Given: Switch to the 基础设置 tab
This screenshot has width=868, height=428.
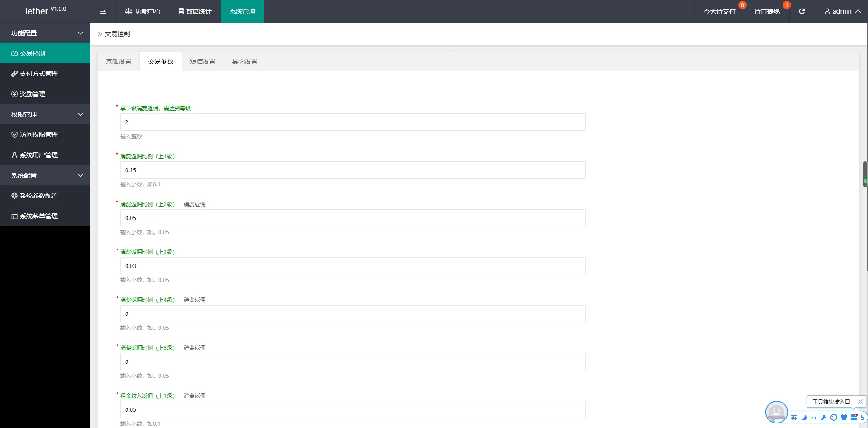Looking at the screenshot, I should coord(118,61).
